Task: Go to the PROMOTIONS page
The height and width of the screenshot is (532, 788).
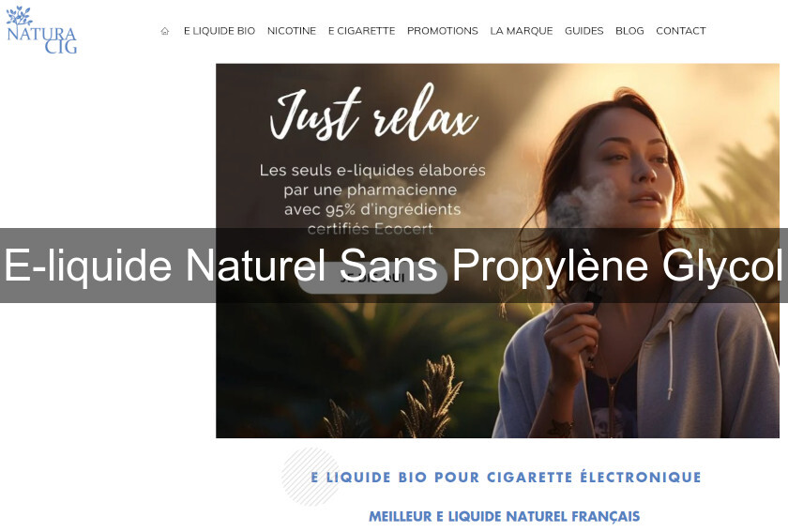Action: click(x=442, y=31)
